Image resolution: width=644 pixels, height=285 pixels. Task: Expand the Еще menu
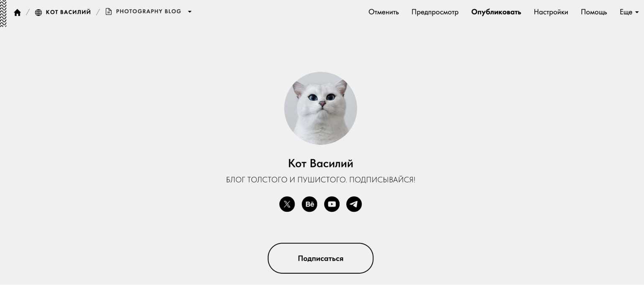(629, 12)
